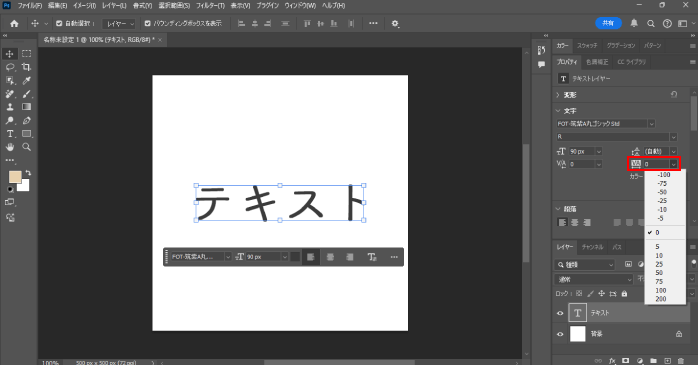This screenshot has height=365, width=698.
Task: Select the Move tool in toolbox
Action: coord(10,54)
